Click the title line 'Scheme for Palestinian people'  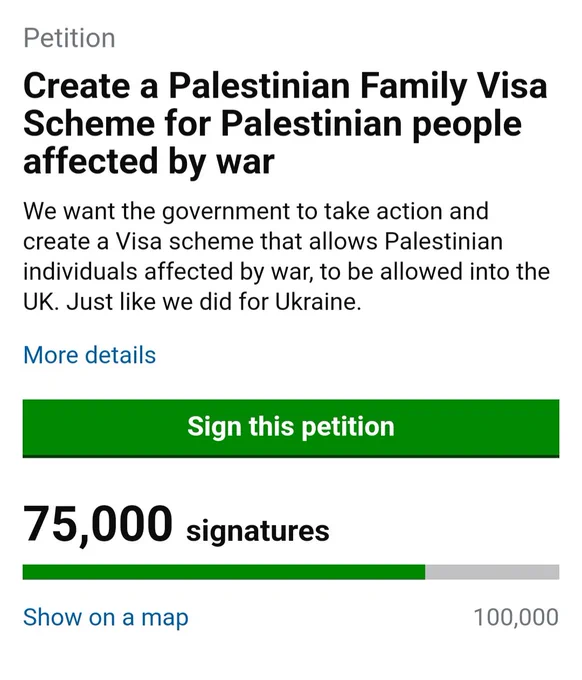[x=272, y=124]
